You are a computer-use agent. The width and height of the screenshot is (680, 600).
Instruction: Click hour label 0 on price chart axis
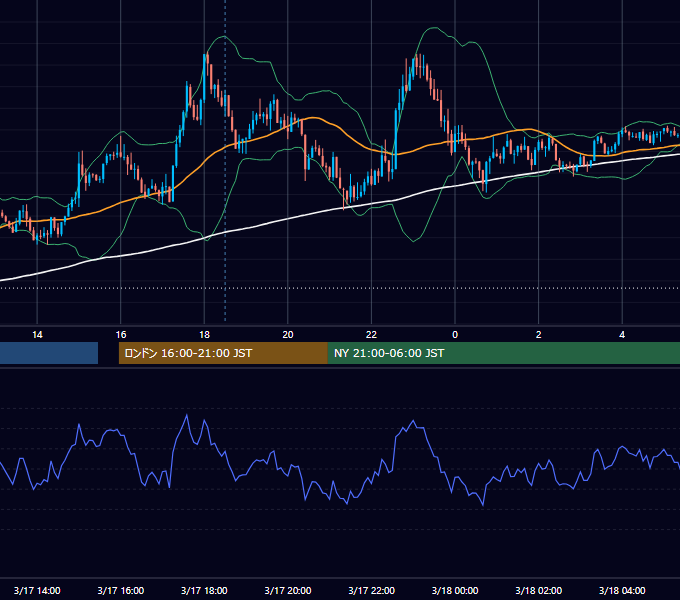[x=455, y=335]
